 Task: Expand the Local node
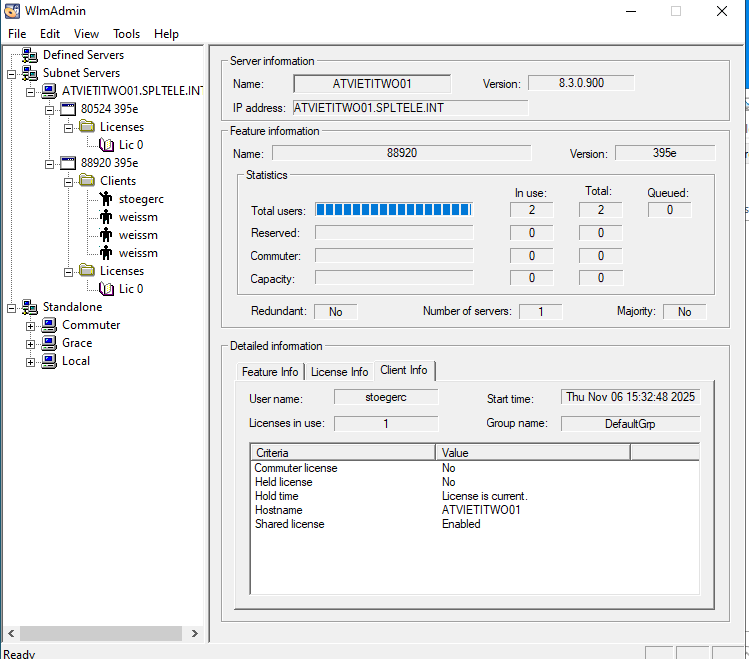[x=31, y=362]
